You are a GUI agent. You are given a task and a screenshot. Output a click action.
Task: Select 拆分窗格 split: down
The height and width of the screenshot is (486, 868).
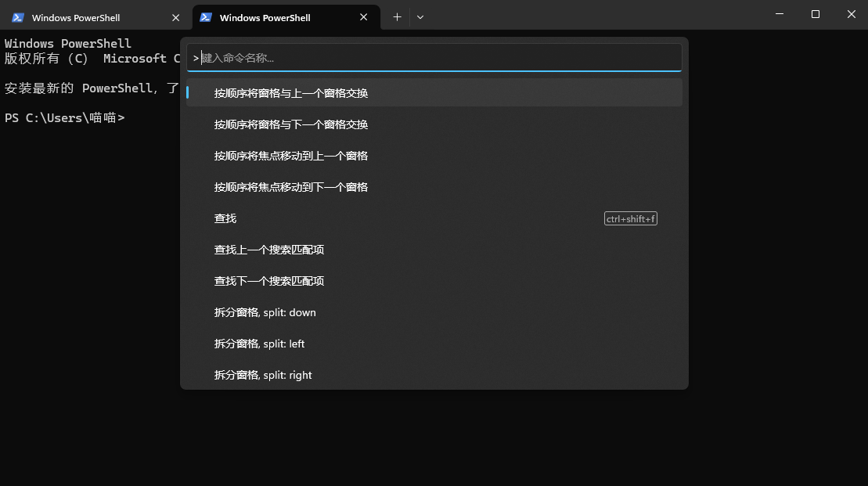pos(265,312)
